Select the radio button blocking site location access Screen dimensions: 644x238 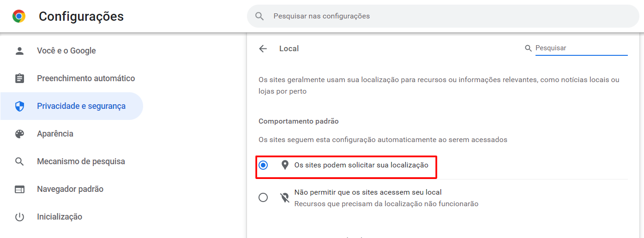click(263, 197)
